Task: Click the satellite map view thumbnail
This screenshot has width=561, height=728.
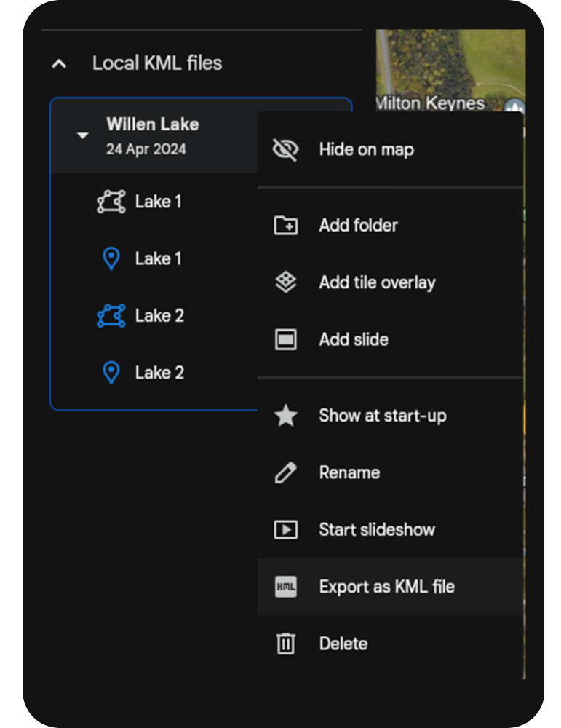Action: (451, 61)
